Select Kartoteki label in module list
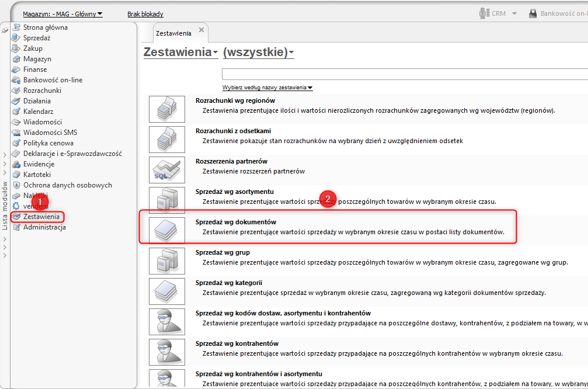Image resolution: width=588 pixels, height=389 pixels. click(37, 175)
